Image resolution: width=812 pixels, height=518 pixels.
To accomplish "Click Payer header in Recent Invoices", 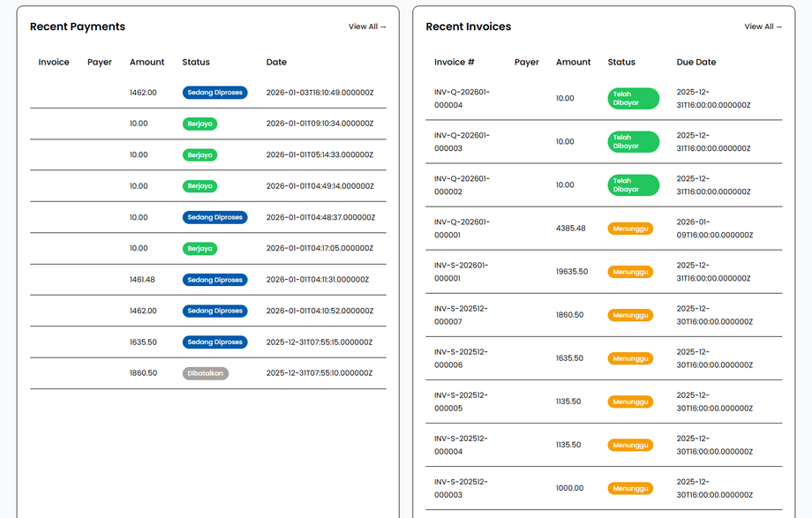I will [527, 63].
